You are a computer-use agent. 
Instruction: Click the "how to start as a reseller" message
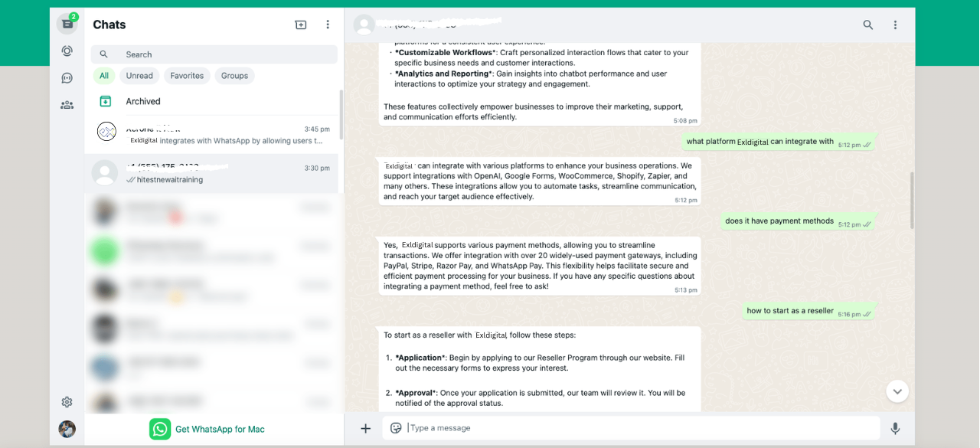(809, 311)
